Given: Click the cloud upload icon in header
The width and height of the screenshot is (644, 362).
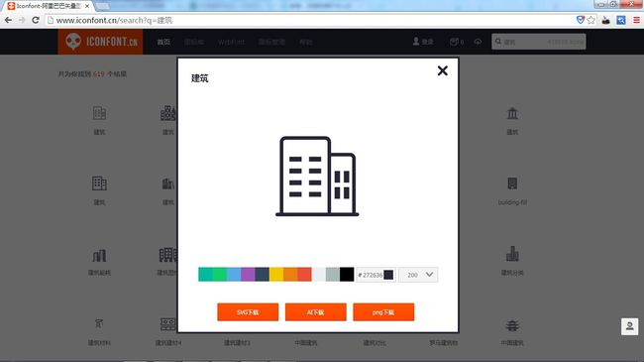Looking at the screenshot, I should click(478, 42).
